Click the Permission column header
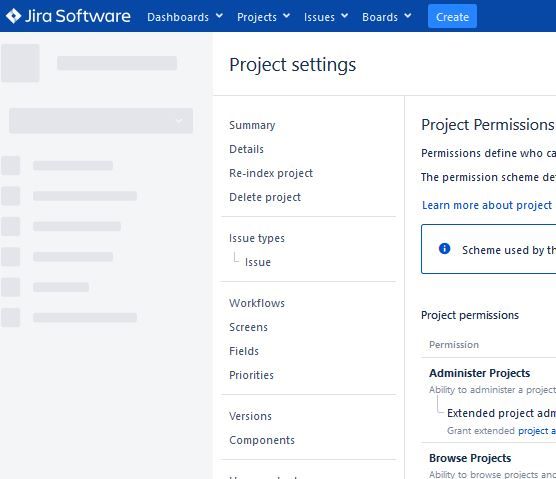The height and width of the screenshot is (479, 556). tap(454, 345)
